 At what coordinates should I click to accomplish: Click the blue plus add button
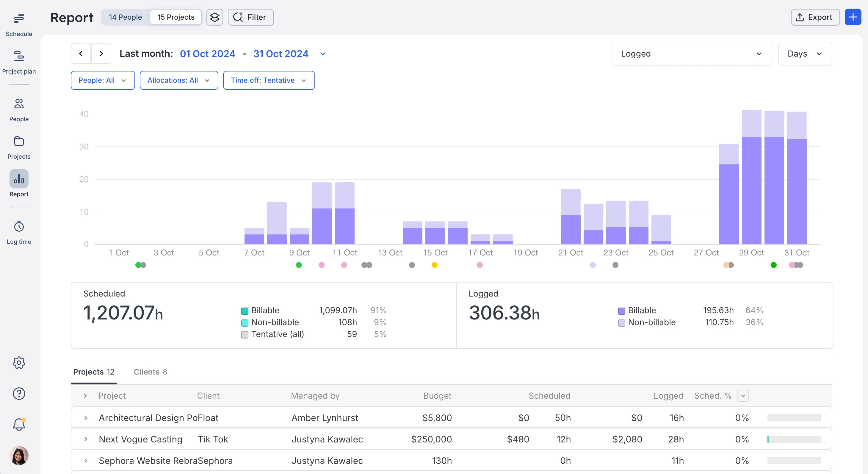853,17
